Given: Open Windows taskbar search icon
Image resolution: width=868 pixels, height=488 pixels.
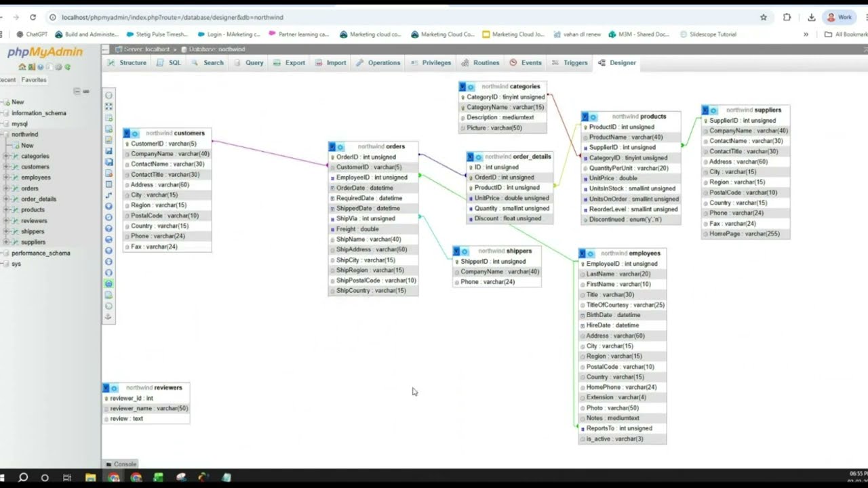Looking at the screenshot, I should point(22,477).
